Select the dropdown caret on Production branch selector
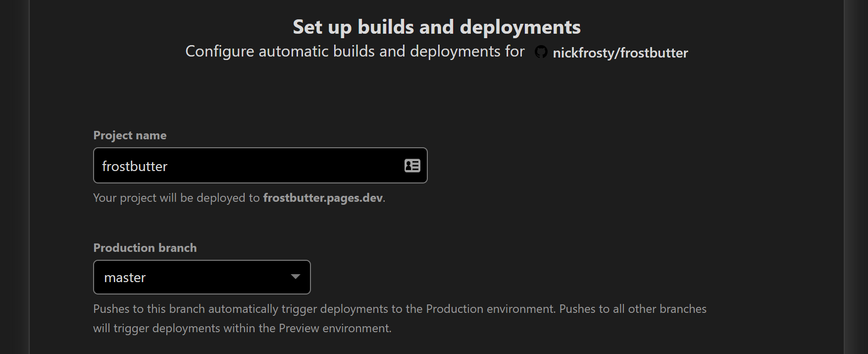This screenshot has width=868, height=354. point(296,277)
